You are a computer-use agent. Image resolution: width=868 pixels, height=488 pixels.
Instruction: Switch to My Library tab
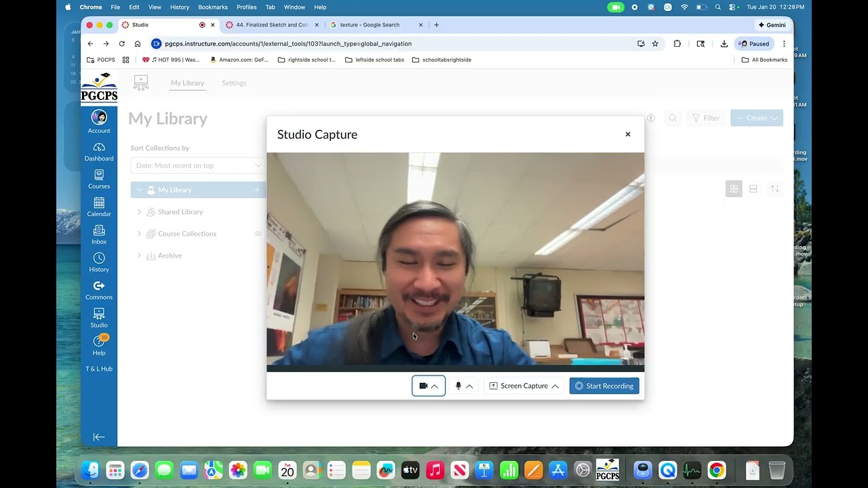click(187, 83)
